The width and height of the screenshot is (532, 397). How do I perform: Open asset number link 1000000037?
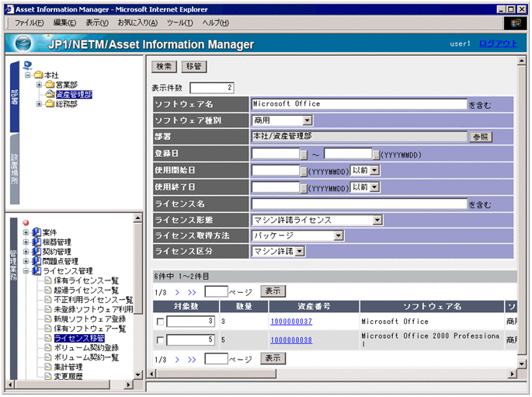(x=291, y=322)
